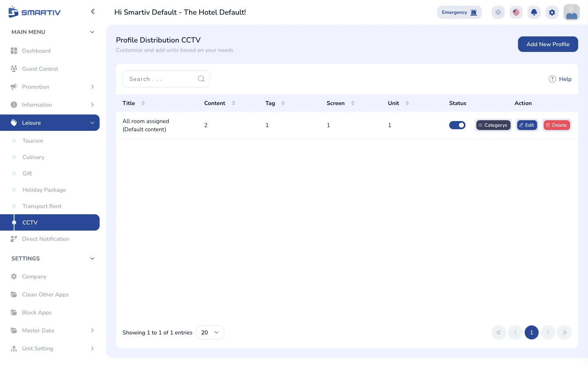Click Direct Notification icon
588x368 pixels.
(14, 239)
